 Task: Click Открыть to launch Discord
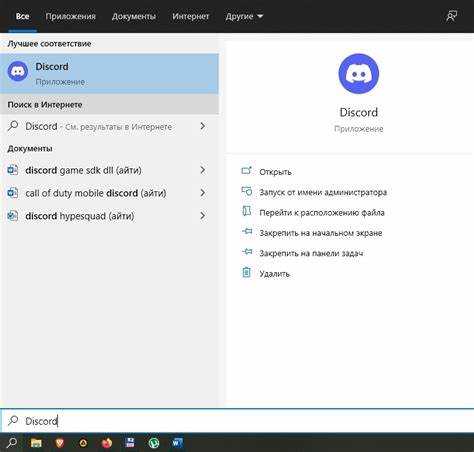pyautogui.click(x=275, y=172)
